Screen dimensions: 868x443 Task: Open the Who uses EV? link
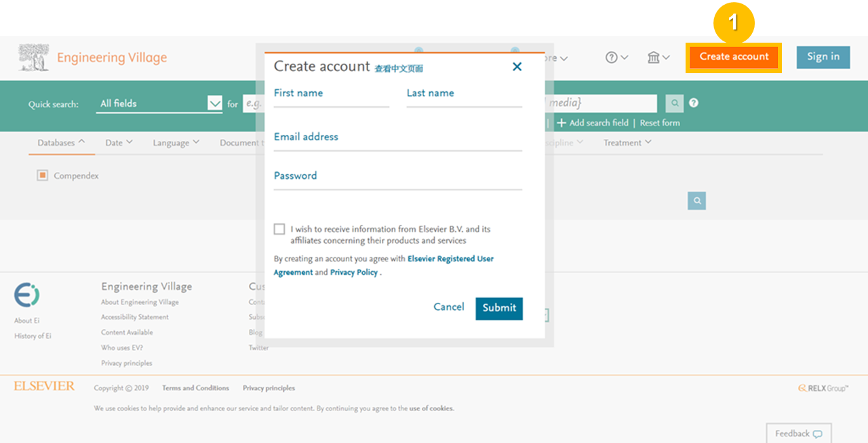point(122,347)
